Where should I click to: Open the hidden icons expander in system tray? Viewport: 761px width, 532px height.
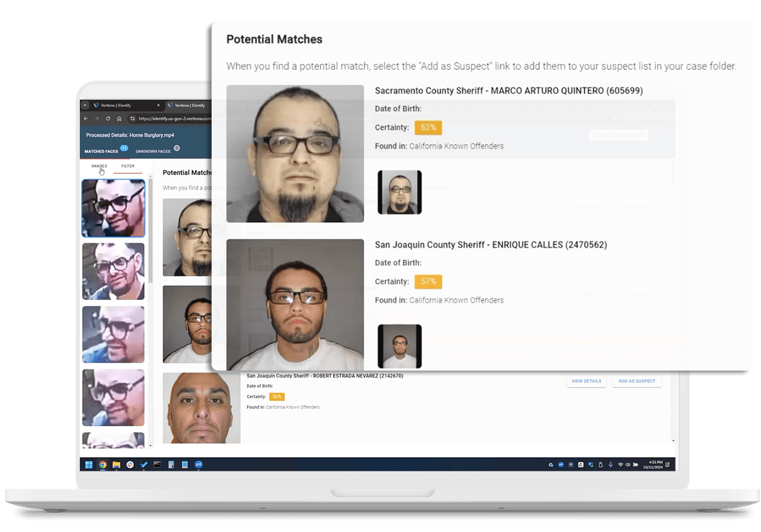(x=551, y=464)
